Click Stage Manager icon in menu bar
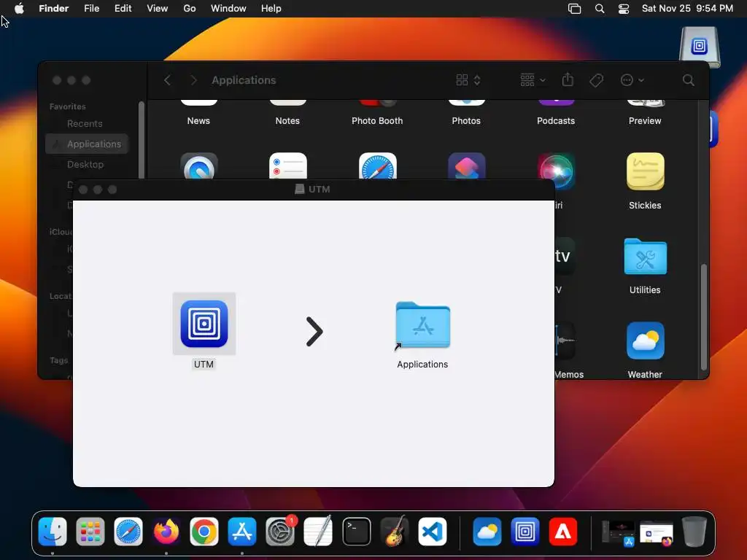 [x=575, y=9]
